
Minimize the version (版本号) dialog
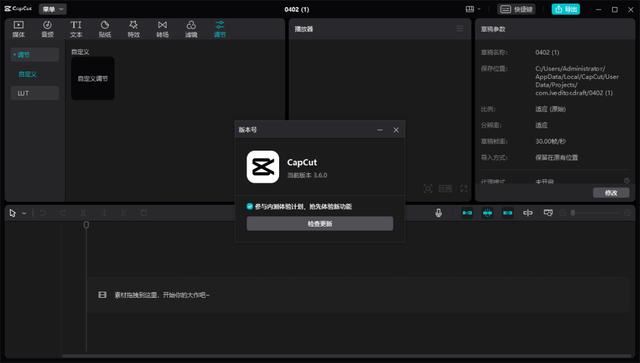pos(380,130)
